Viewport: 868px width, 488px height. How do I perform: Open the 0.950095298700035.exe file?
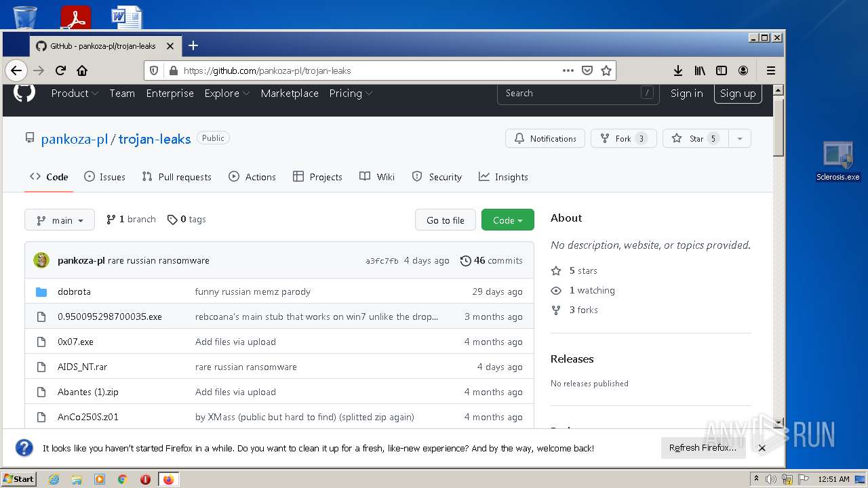(x=110, y=317)
